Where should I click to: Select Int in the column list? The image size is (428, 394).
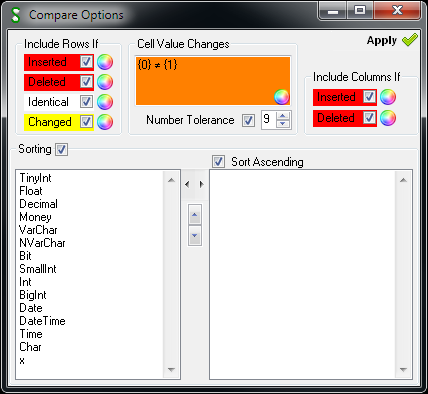pos(25,282)
